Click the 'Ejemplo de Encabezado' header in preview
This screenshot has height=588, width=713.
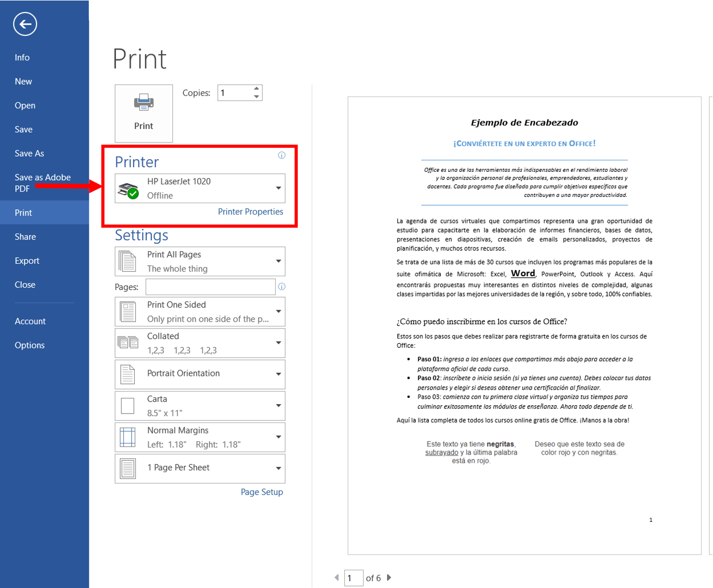click(x=524, y=123)
